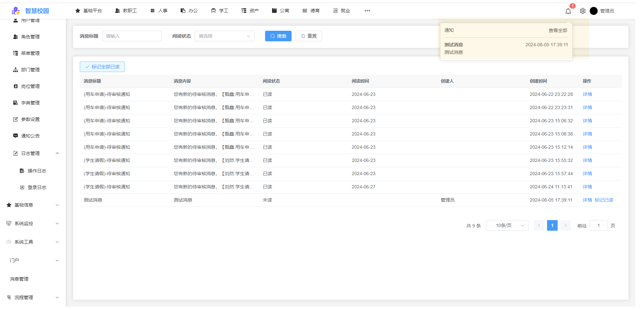Image resolution: width=644 pixels, height=309 pixels.
Task: Switch to the 资产 module
Action: click(x=250, y=11)
